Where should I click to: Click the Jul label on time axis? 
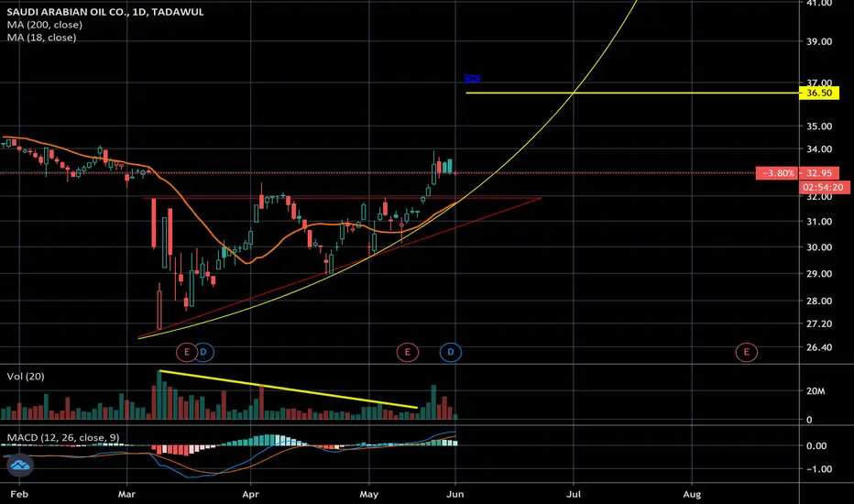coord(573,495)
